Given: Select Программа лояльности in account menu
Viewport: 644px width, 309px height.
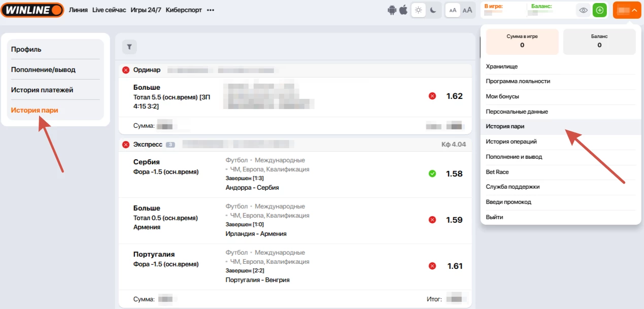Looking at the screenshot, I should pyautogui.click(x=518, y=81).
